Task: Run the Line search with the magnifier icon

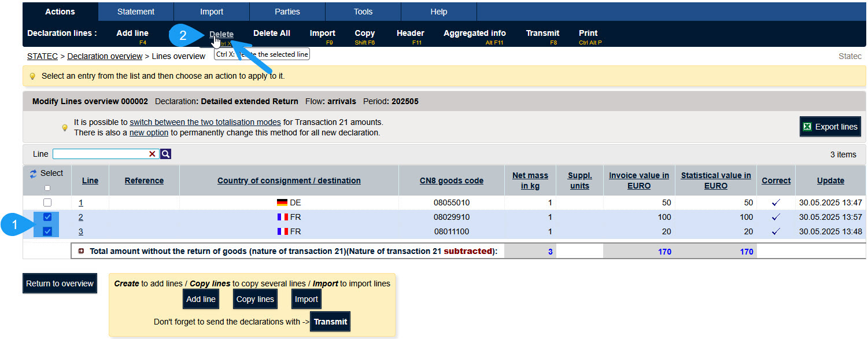Action: (x=167, y=154)
